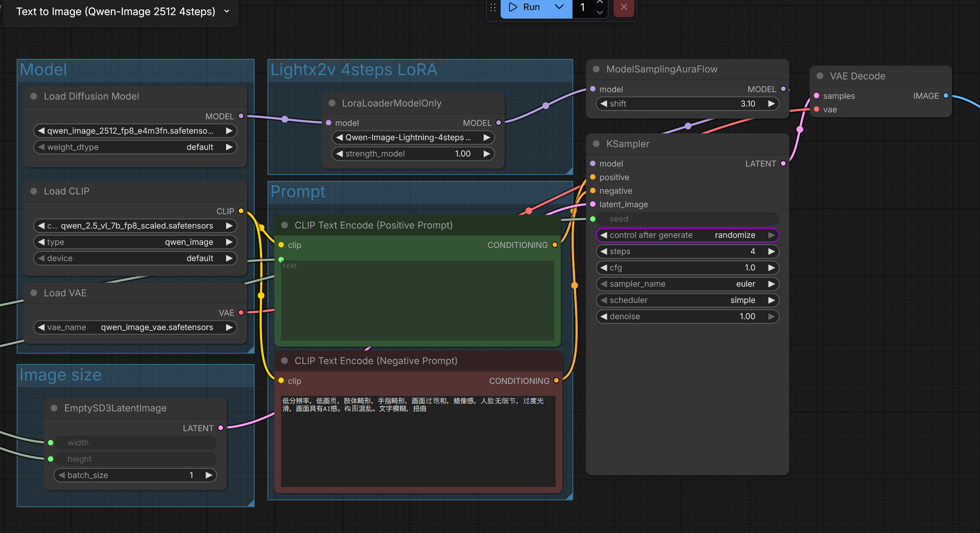Image resolution: width=980 pixels, height=533 pixels.
Task: Select the Image size group header
Action: point(60,375)
